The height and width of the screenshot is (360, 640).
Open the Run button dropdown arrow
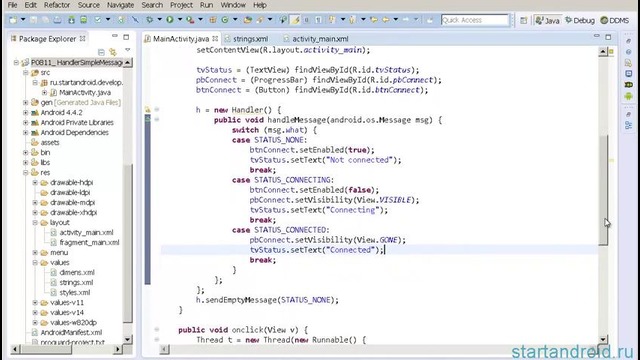click(180, 20)
